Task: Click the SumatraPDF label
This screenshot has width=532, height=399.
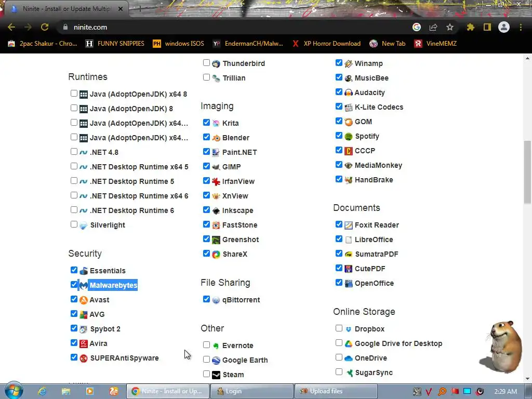Action: pyautogui.click(x=376, y=254)
